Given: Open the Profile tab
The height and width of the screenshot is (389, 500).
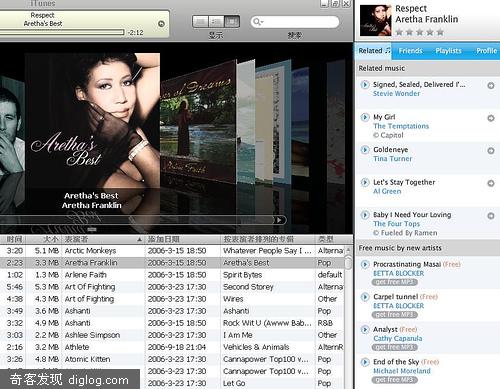Looking at the screenshot, I should click(486, 51).
